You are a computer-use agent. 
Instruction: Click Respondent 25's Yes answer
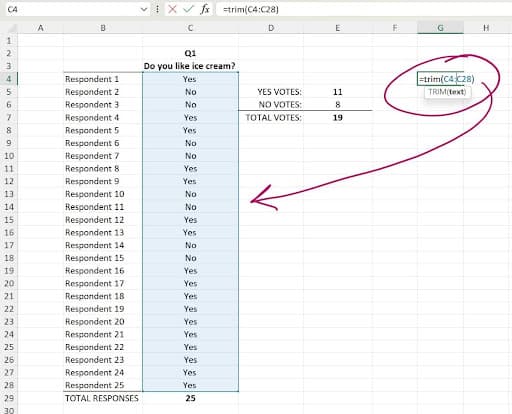190,385
